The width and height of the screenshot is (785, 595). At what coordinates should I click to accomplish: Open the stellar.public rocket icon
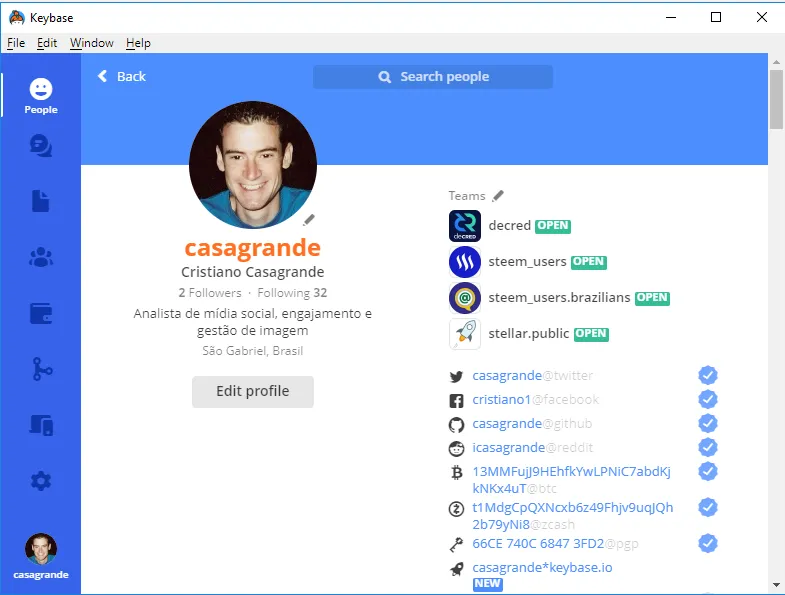pos(465,334)
